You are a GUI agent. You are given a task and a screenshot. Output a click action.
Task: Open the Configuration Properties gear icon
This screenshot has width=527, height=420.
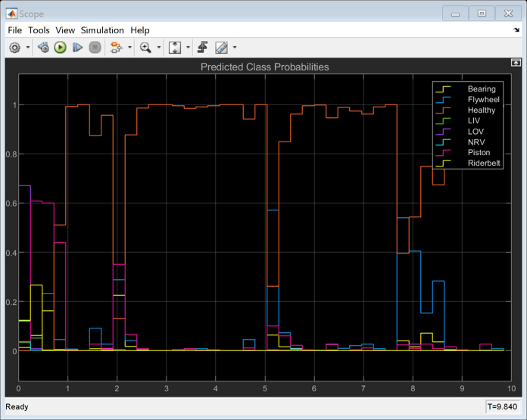(14, 48)
